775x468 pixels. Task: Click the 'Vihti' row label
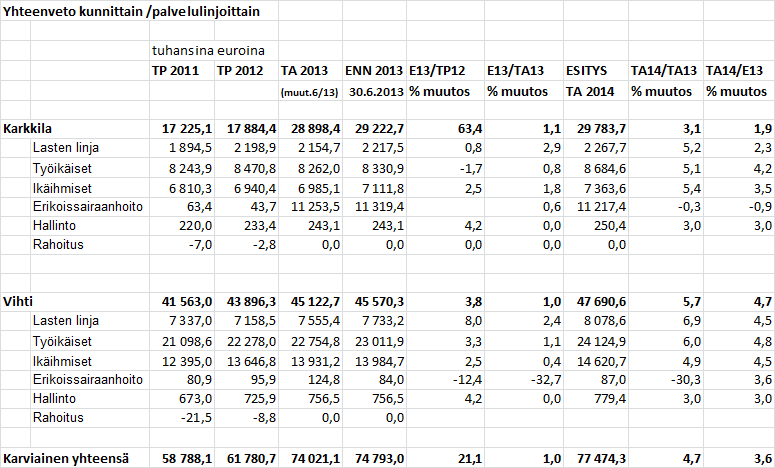[x=18, y=302]
